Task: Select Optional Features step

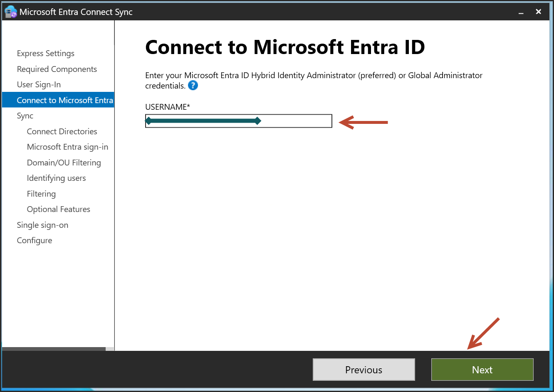Action: (x=59, y=209)
